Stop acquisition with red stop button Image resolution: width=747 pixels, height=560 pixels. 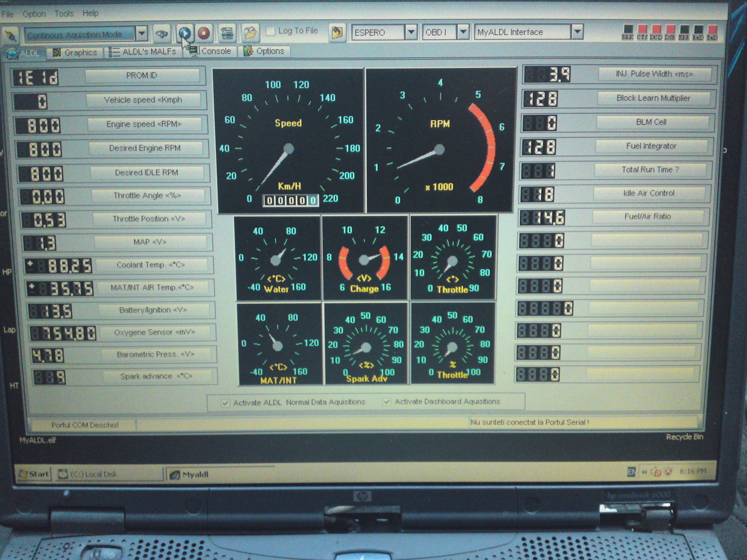coord(204,33)
